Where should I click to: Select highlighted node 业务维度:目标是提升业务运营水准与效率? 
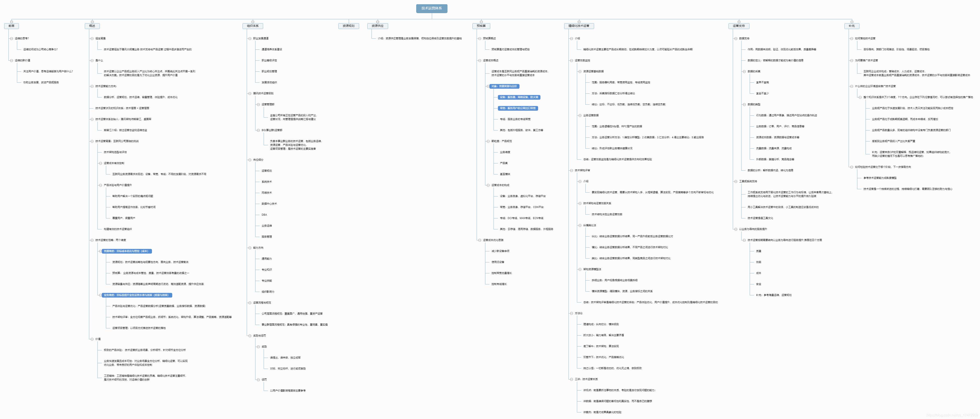click(137, 295)
